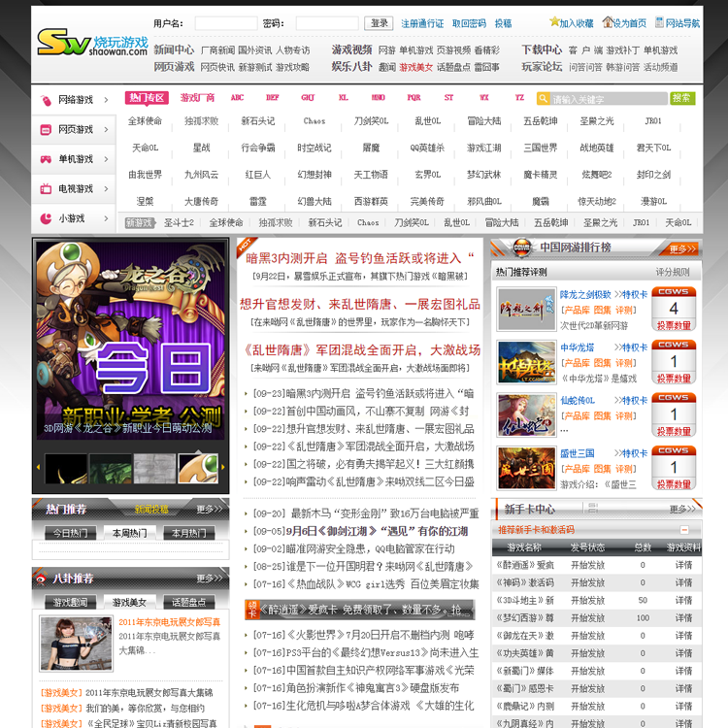The width and height of the screenshot is (728, 728).
Task: Click the 中国网游排行榜 badge icon
Action: pos(522,248)
